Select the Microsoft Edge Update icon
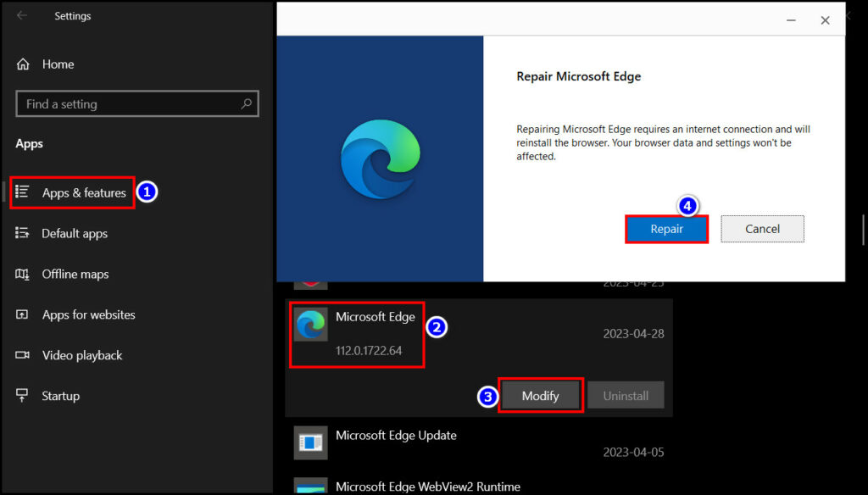Viewport: 868px width, 495px height. click(310, 442)
